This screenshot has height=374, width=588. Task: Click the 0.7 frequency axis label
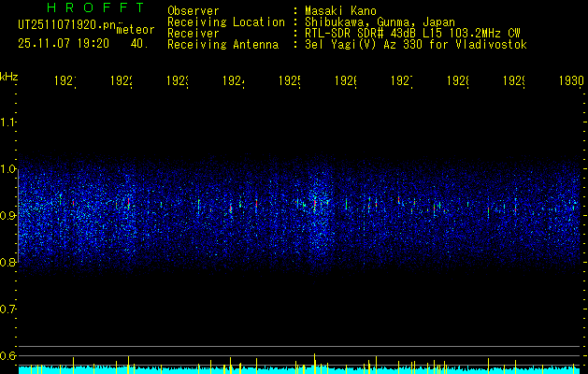tap(7, 309)
